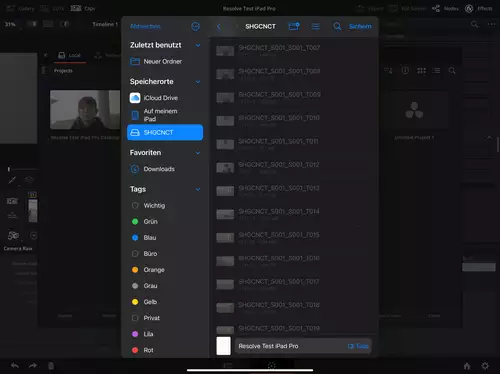Select file SHGCNCT_S001_S001_T018

[x=294, y=307]
